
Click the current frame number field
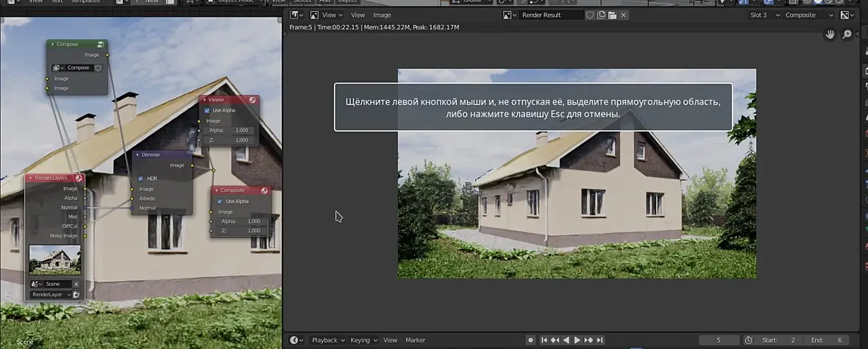tap(719, 340)
